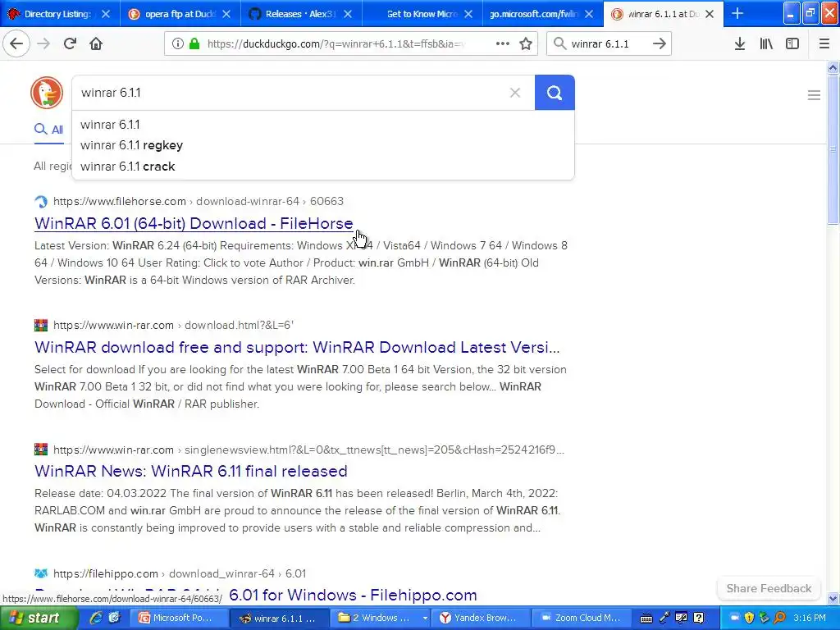This screenshot has height=630, width=840.
Task: Reload the current page
Action: [71, 43]
